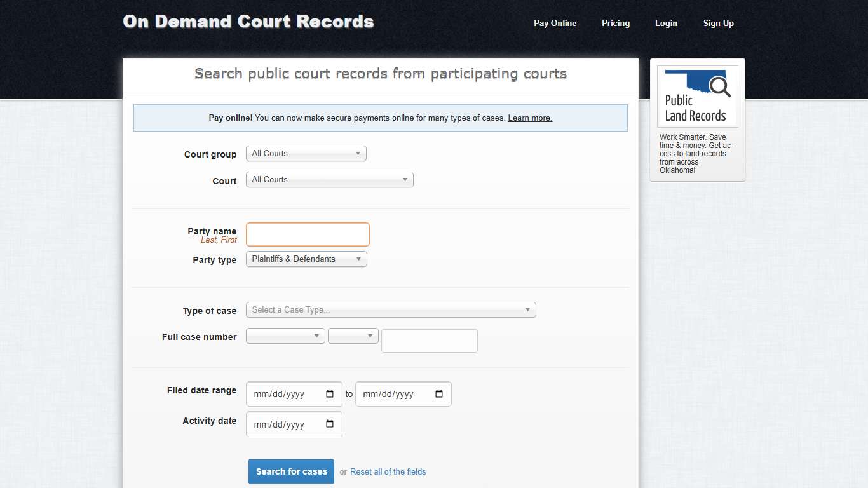Click the case number text box
The width and height of the screenshot is (868, 488).
coord(429,341)
